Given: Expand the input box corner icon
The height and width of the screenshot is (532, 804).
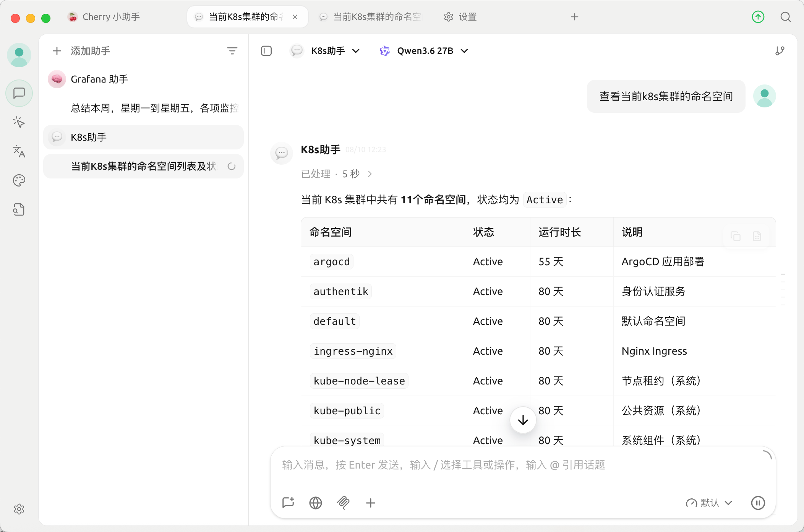Looking at the screenshot, I should [767, 455].
